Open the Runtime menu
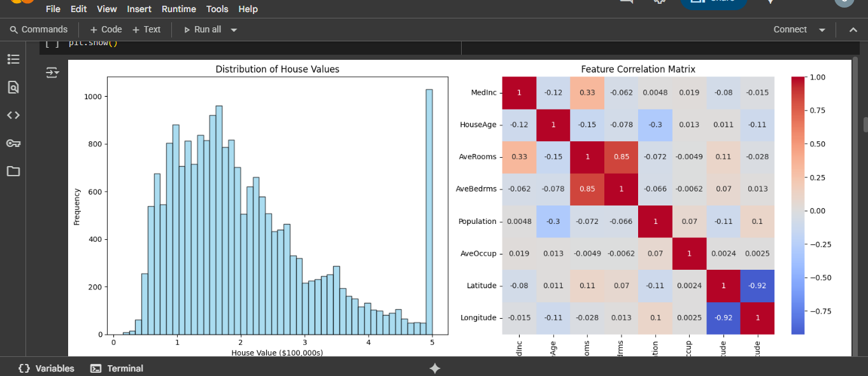The width and height of the screenshot is (868, 376). tap(179, 9)
